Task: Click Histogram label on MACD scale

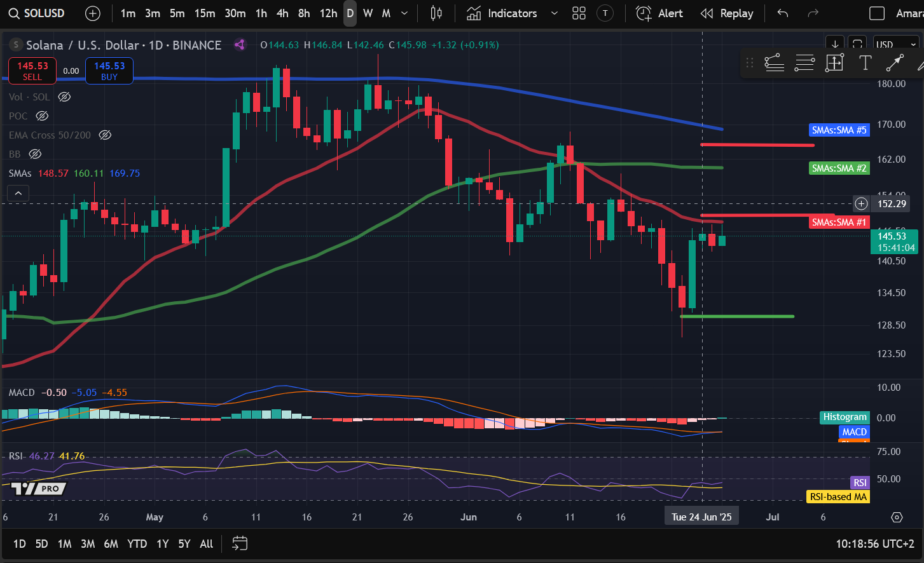Action: [845, 417]
